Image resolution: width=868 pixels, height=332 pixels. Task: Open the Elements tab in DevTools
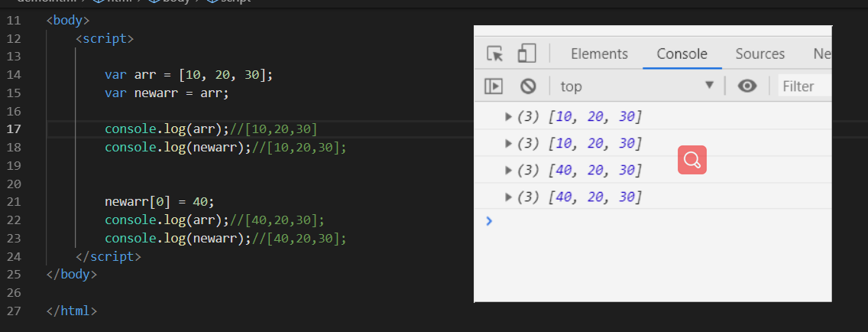[600, 54]
